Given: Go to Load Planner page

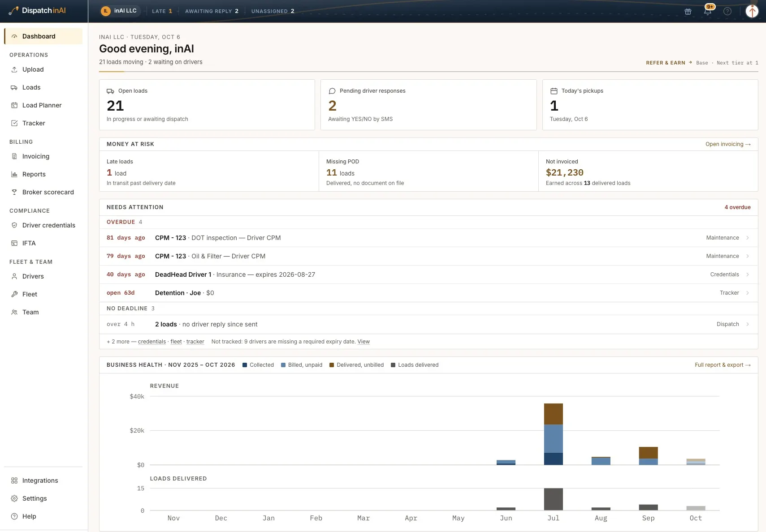Looking at the screenshot, I should click(x=43, y=105).
